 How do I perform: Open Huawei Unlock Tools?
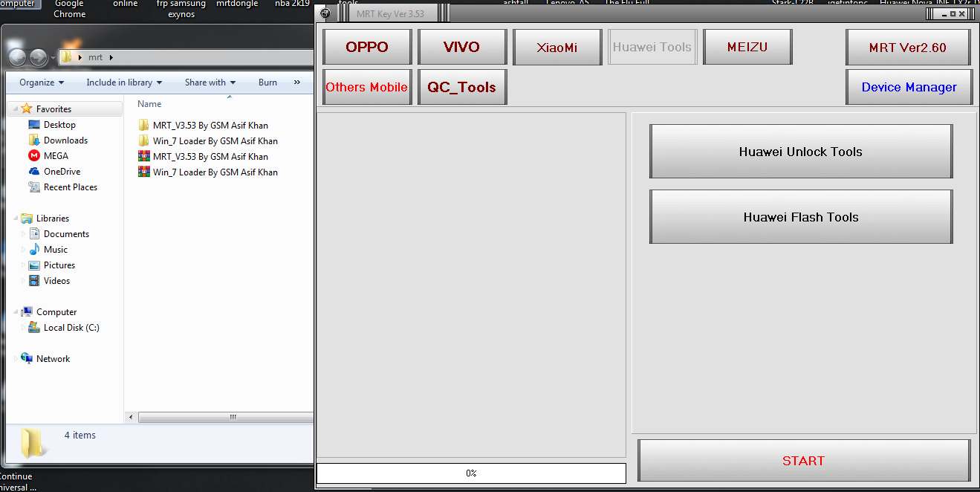pos(801,152)
